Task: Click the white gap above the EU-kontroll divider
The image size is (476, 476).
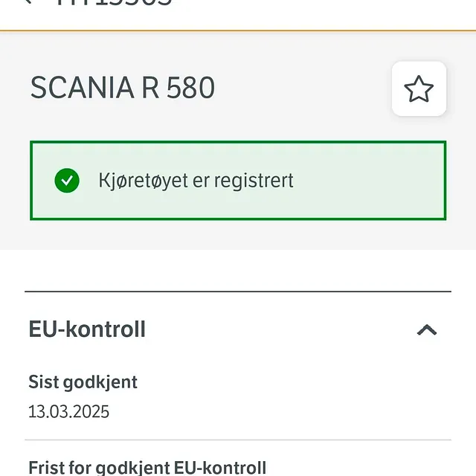Action: click(x=238, y=270)
